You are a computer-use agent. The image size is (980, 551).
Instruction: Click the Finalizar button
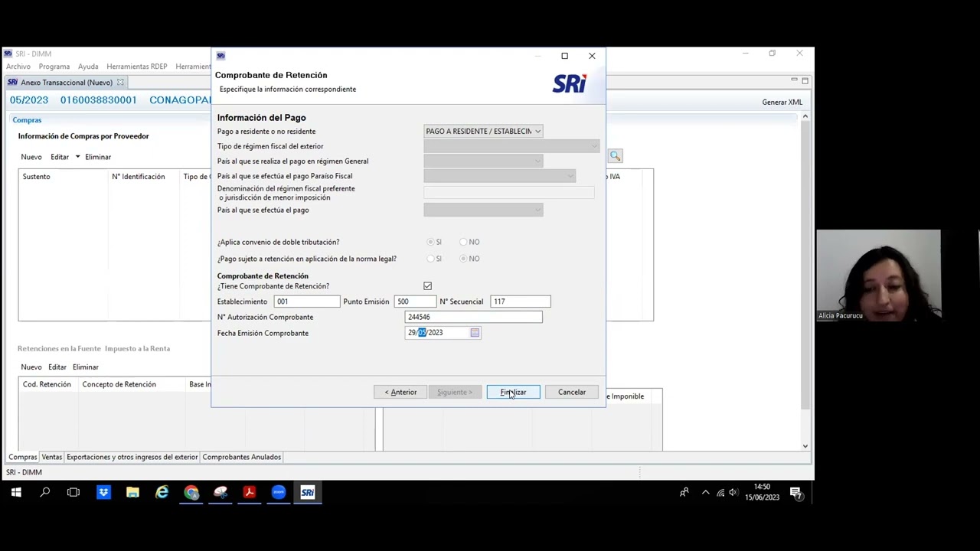click(x=513, y=392)
